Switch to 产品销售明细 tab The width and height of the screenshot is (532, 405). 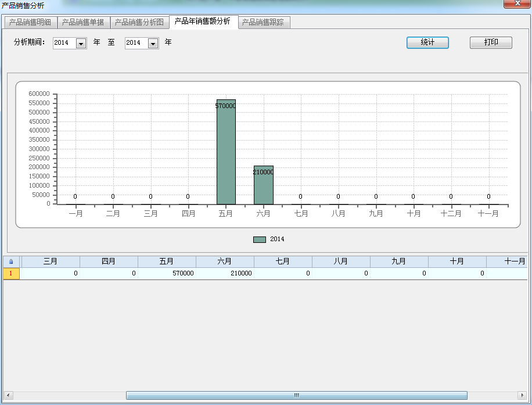tap(30, 23)
